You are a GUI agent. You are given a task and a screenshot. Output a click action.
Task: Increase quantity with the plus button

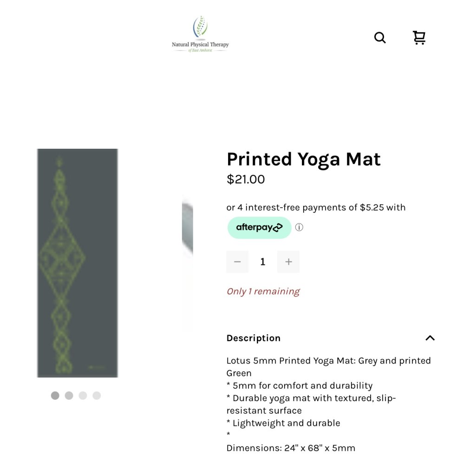[288, 262]
